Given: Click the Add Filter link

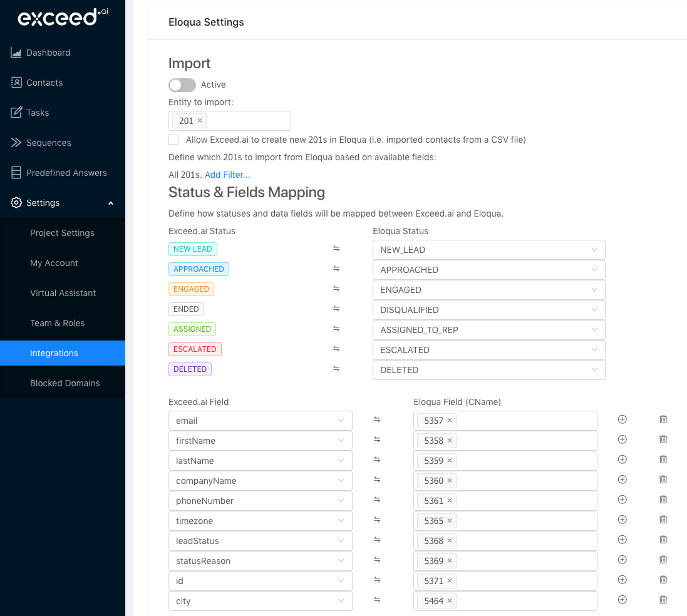Looking at the screenshot, I should pyautogui.click(x=227, y=175).
